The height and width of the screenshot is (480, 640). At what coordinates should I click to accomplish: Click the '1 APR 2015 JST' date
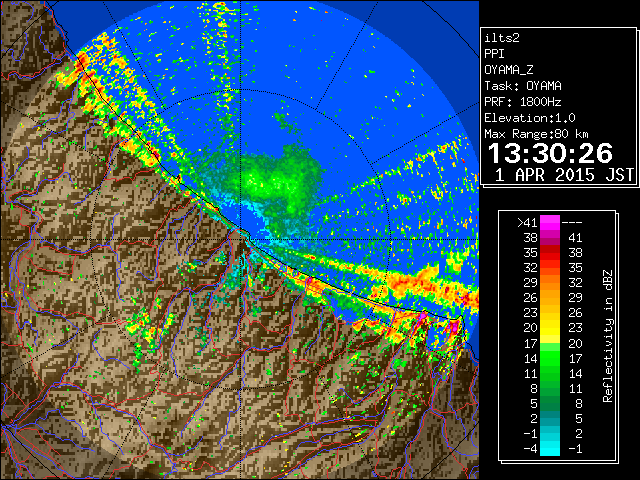pyautogui.click(x=564, y=175)
